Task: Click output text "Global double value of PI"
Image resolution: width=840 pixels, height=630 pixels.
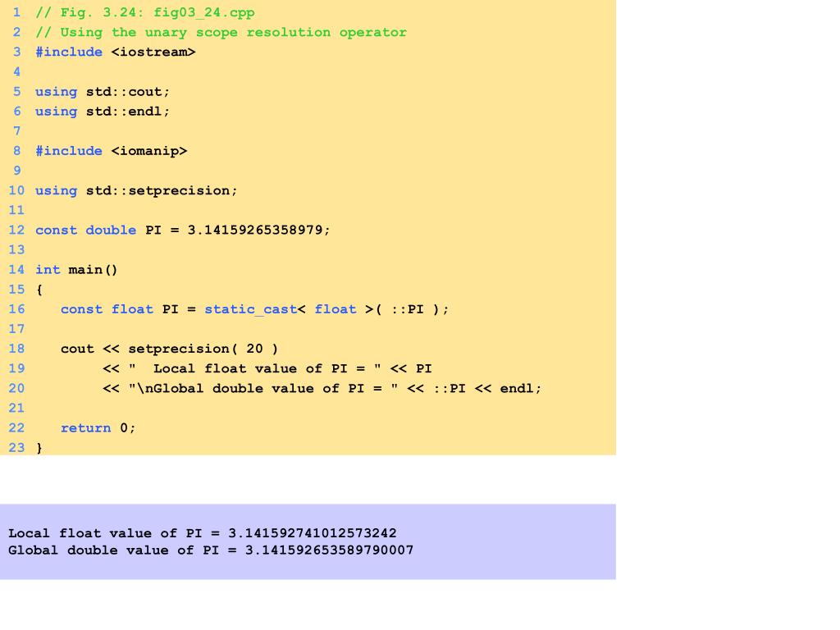Action: click(x=113, y=550)
